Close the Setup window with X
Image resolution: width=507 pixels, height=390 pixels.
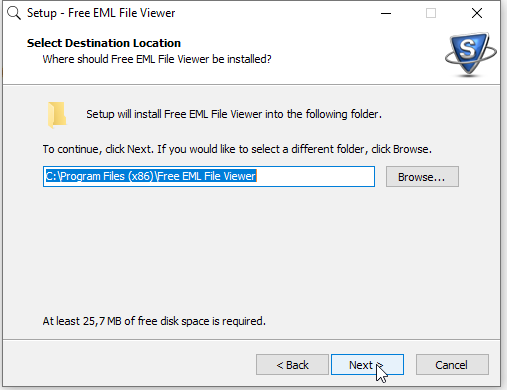477,13
